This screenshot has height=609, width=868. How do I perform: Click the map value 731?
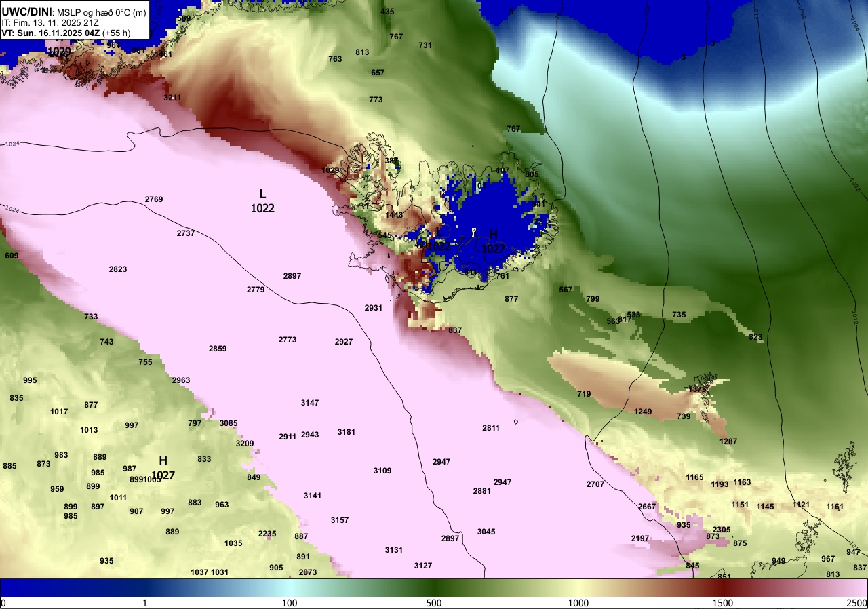coord(425,45)
